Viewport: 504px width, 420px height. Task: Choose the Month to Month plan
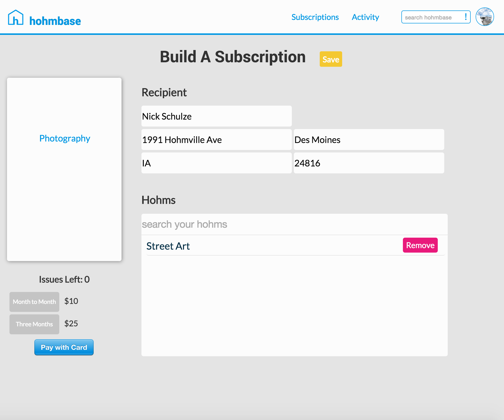[x=34, y=302]
